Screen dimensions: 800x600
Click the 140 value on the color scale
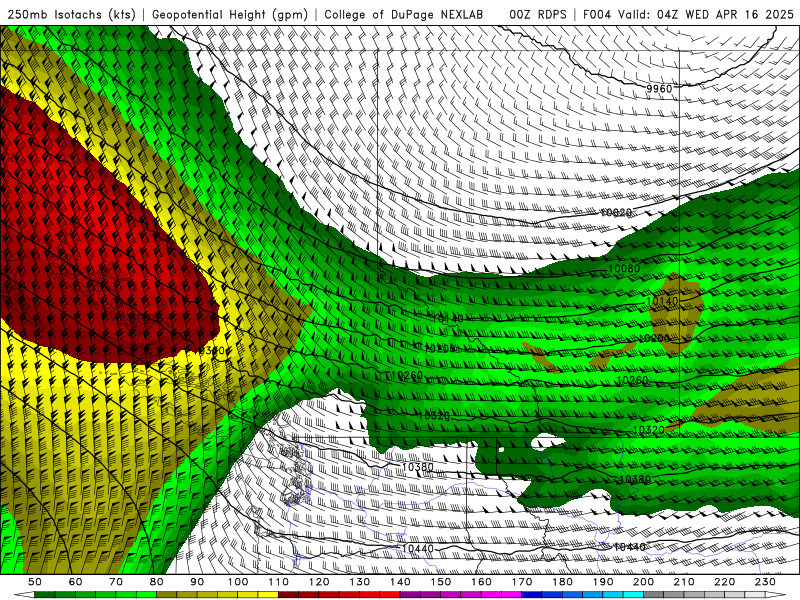tap(400, 582)
